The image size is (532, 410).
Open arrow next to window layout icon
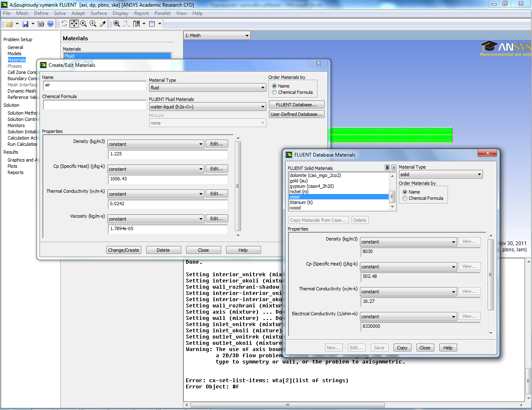[x=144, y=24]
